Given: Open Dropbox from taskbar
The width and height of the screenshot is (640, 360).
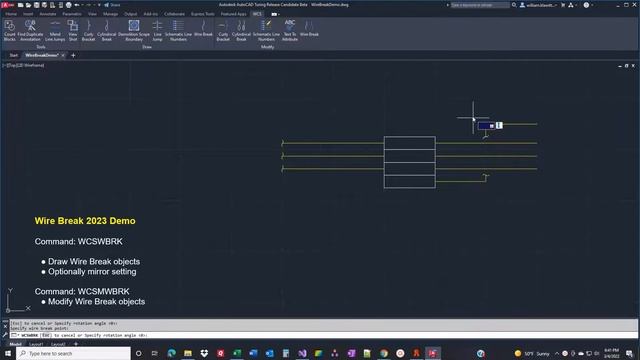Looking at the screenshot, I should (204, 353).
